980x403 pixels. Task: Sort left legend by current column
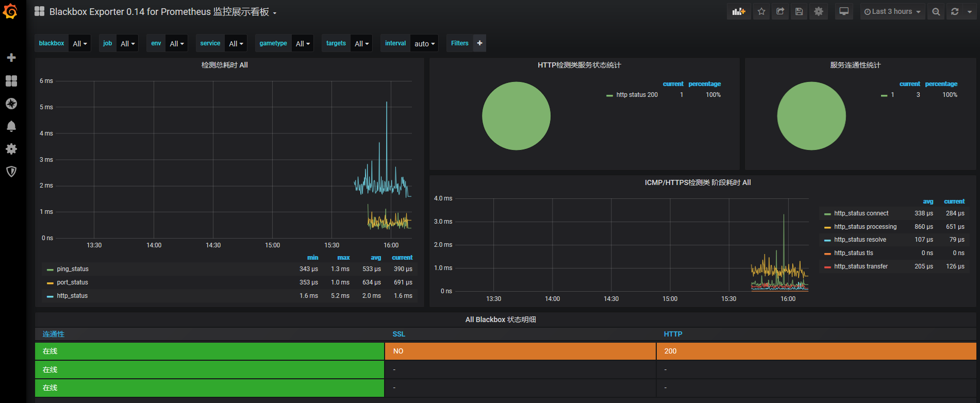(x=402, y=258)
